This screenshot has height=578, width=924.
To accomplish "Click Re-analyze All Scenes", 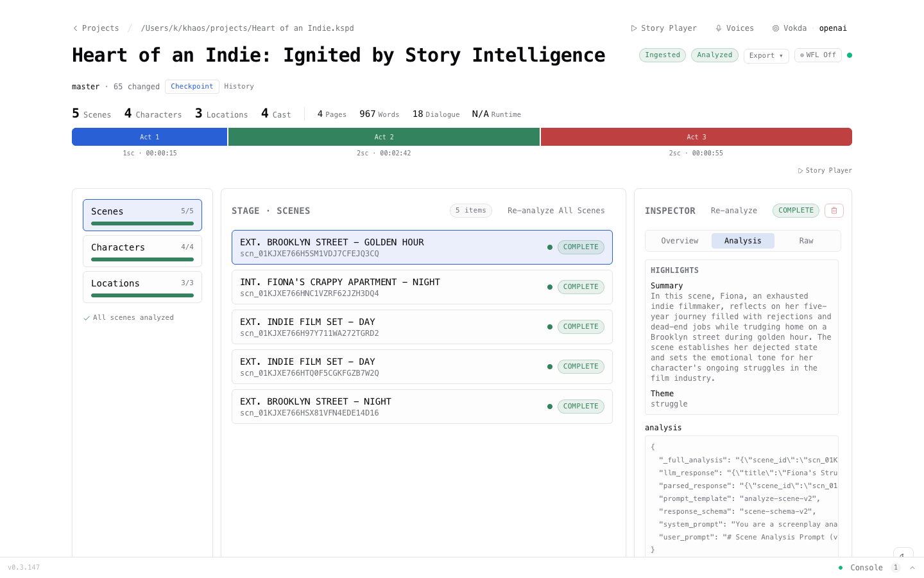I will 556,210.
